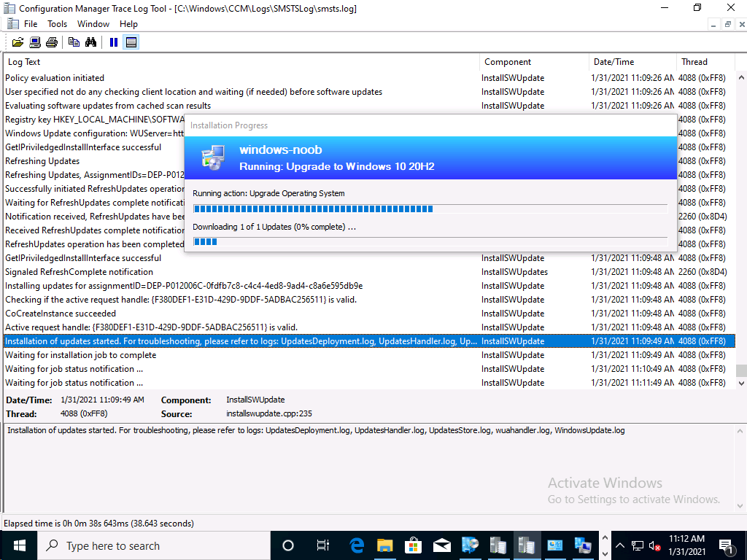Open File Explorer from the taskbar
The image size is (747, 560).
[x=385, y=545]
